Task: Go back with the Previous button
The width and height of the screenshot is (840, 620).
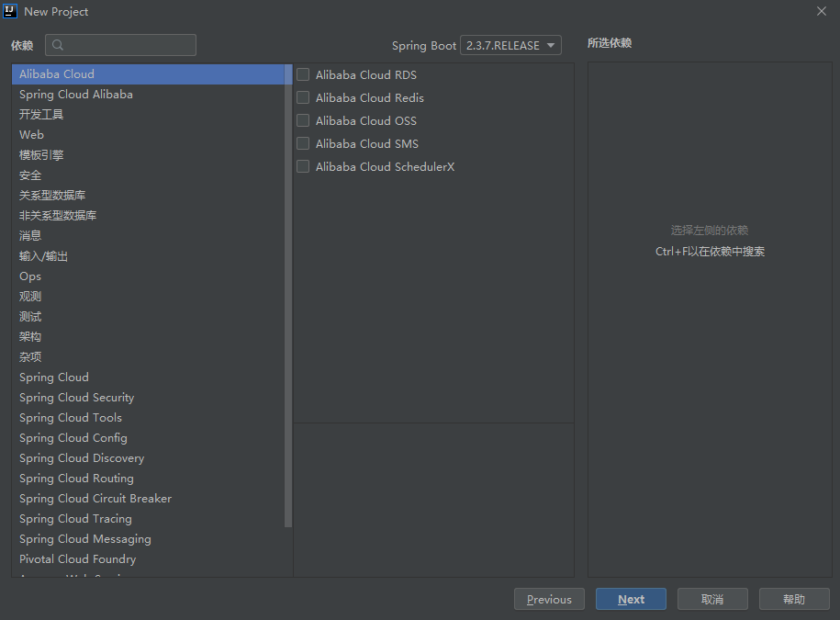Action: (549, 600)
